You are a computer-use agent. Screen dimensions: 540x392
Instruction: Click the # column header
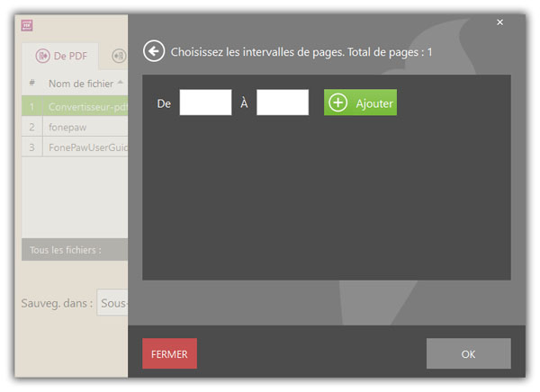(x=32, y=83)
